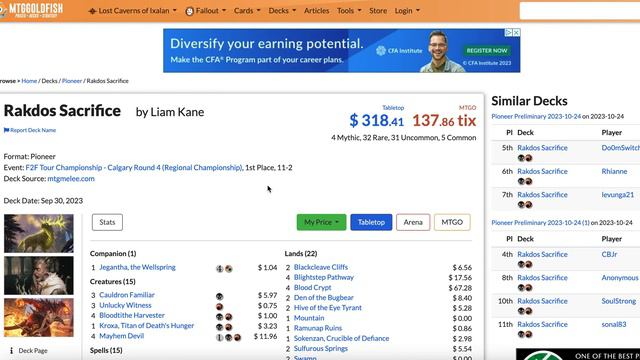
Task: Open the Pioneer breadcrumb link
Action: 72,81
